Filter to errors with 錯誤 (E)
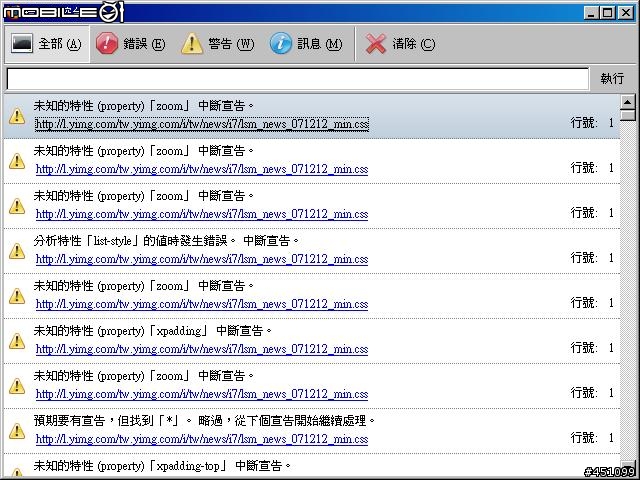Screen dimensions: 640x480 coord(131,44)
